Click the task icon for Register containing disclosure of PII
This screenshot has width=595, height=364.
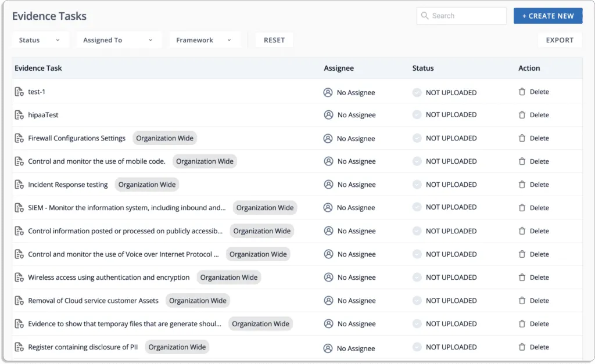click(19, 347)
